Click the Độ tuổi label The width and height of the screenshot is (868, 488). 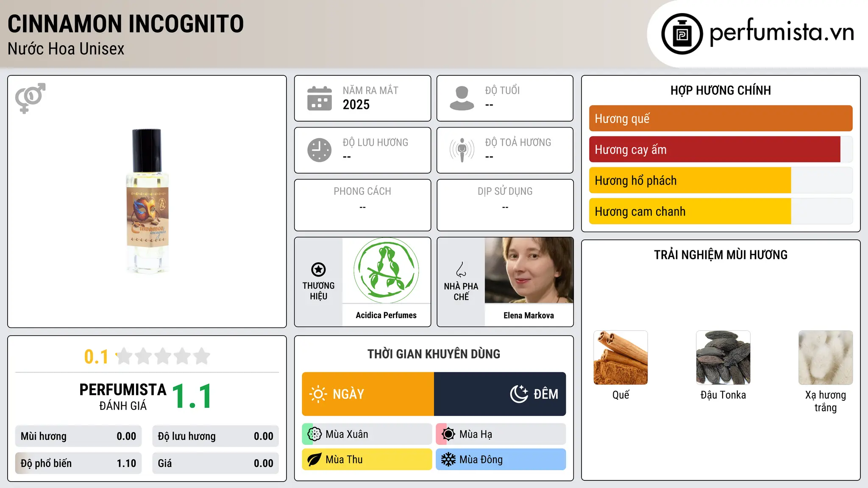click(x=502, y=90)
